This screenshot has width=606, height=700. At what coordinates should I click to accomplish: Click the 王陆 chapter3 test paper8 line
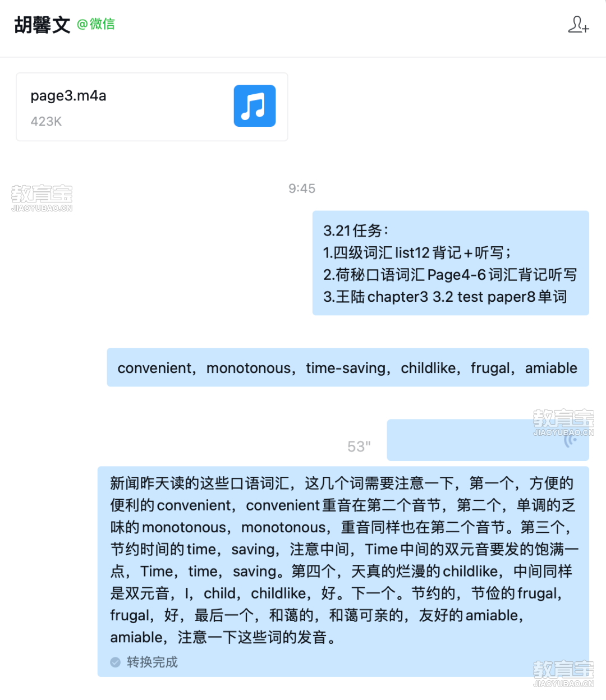[x=445, y=297]
